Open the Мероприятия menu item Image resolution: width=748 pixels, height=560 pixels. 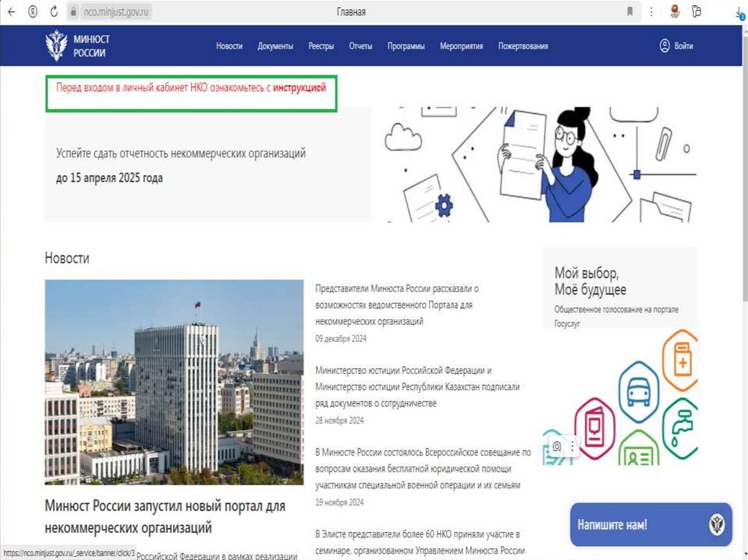coord(462,46)
